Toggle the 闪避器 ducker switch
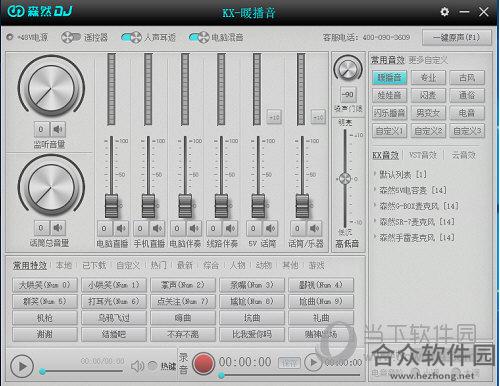500x386 pixels. 71,37
